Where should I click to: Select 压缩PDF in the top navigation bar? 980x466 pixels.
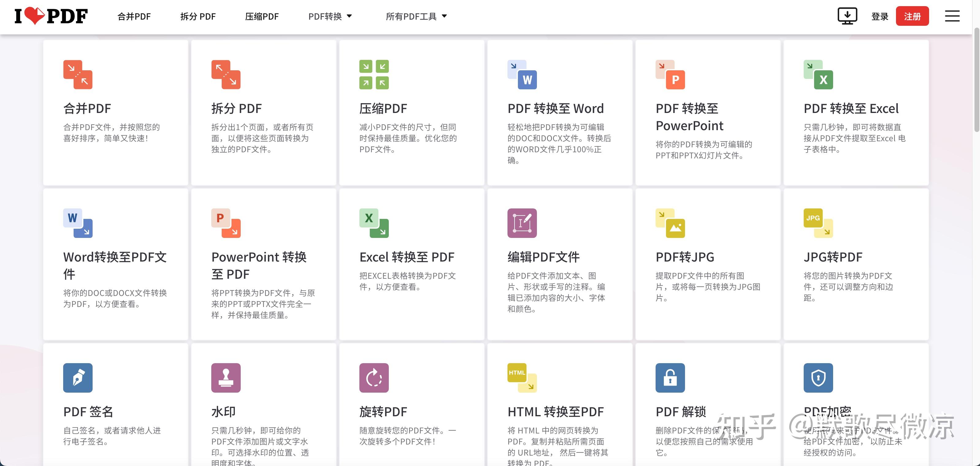click(x=262, y=16)
